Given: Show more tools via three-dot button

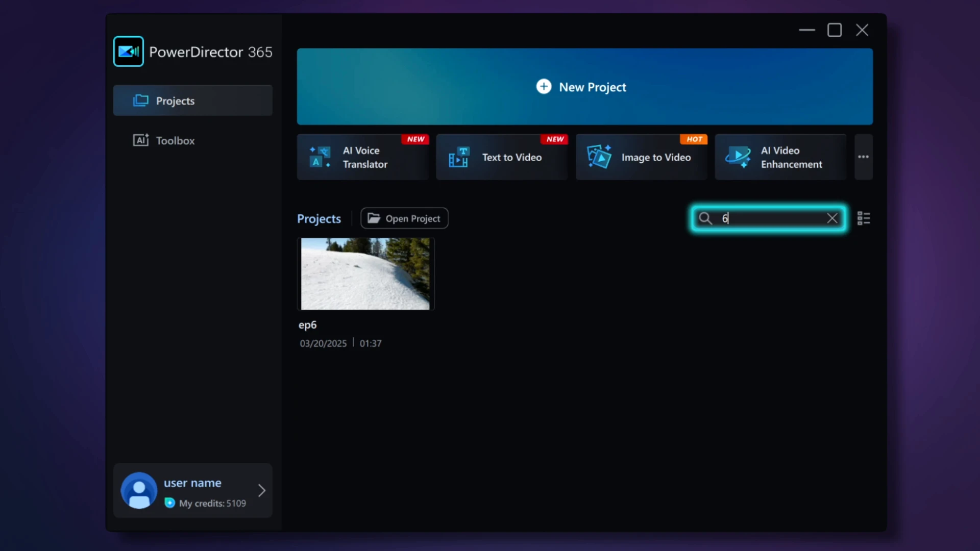Looking at the screenshot, I should click(864, 157).
